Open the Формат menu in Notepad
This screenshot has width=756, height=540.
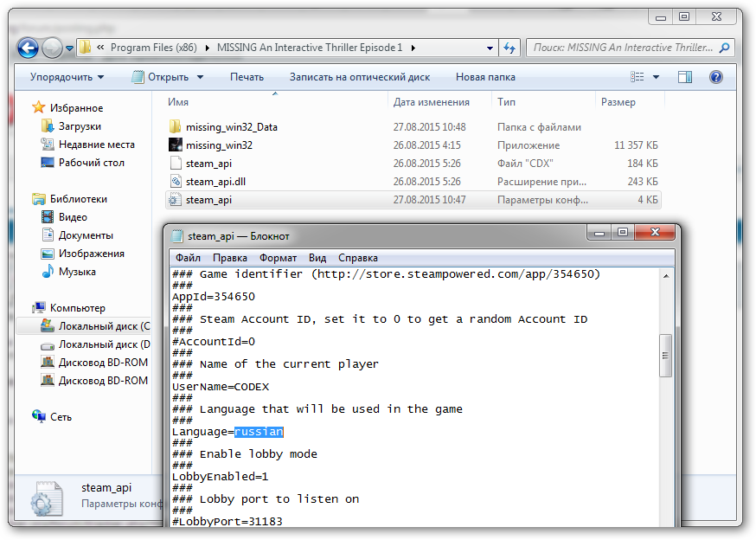pos(279,258)
